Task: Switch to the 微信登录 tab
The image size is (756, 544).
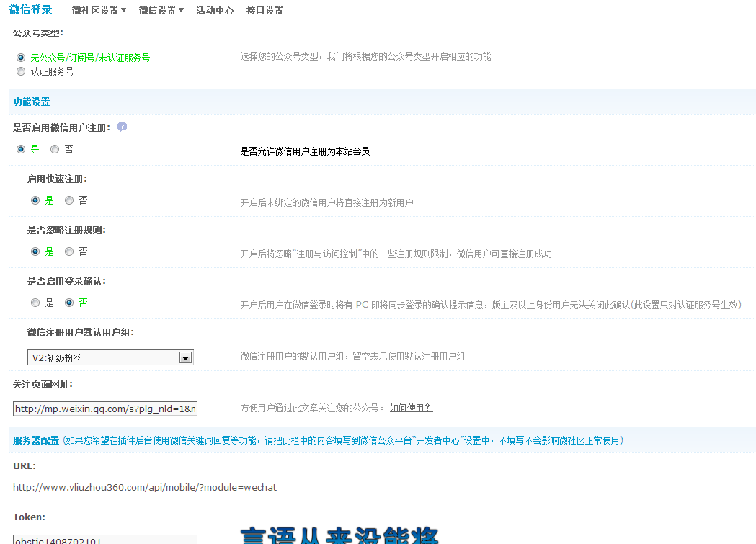Action: [x=30, y=10]
